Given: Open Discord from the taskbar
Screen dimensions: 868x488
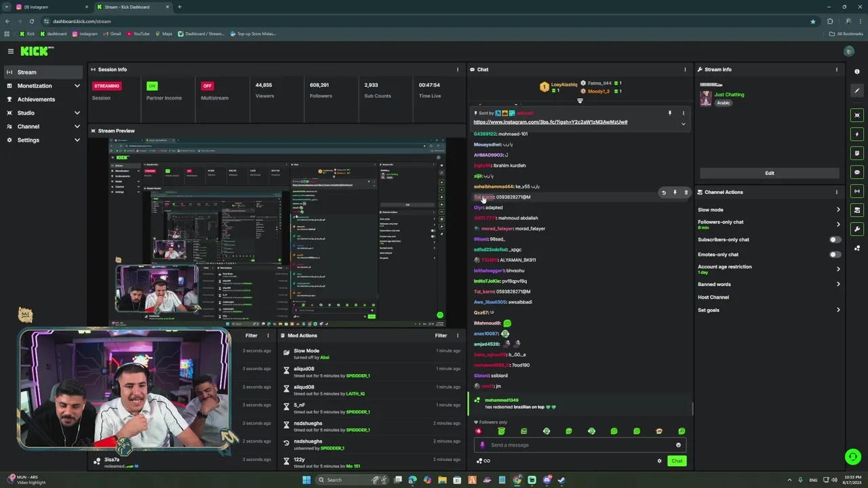Looking at the screenshot, I should point(547,480).
